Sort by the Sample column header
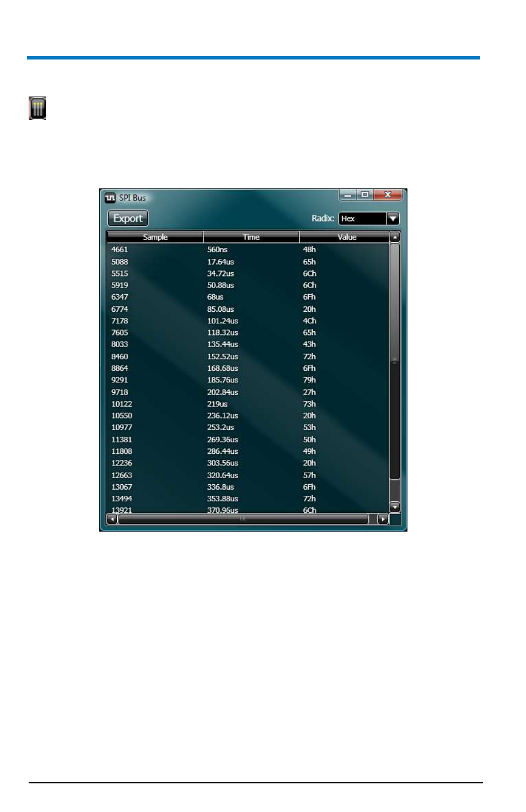The height and width of the screenshot is (812, 526). pyautogui.click(x=155, y=237)
